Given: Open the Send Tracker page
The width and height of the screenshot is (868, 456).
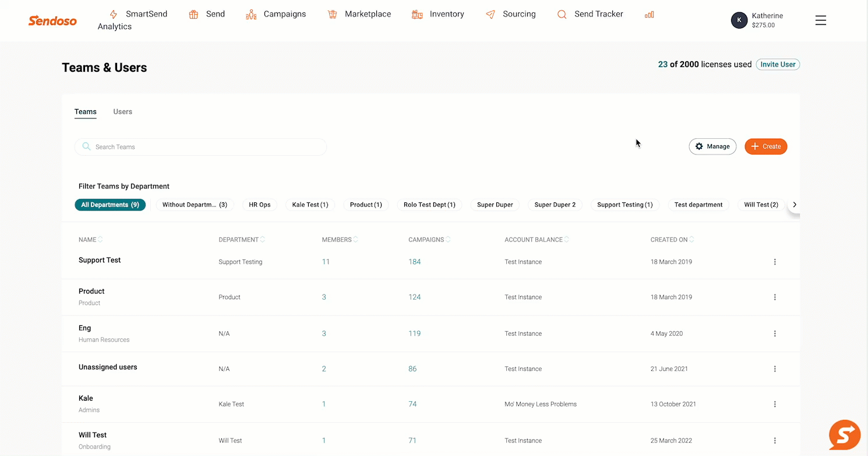Looking at the screenshot, I should pyautogui.click(x=590, y=14).
